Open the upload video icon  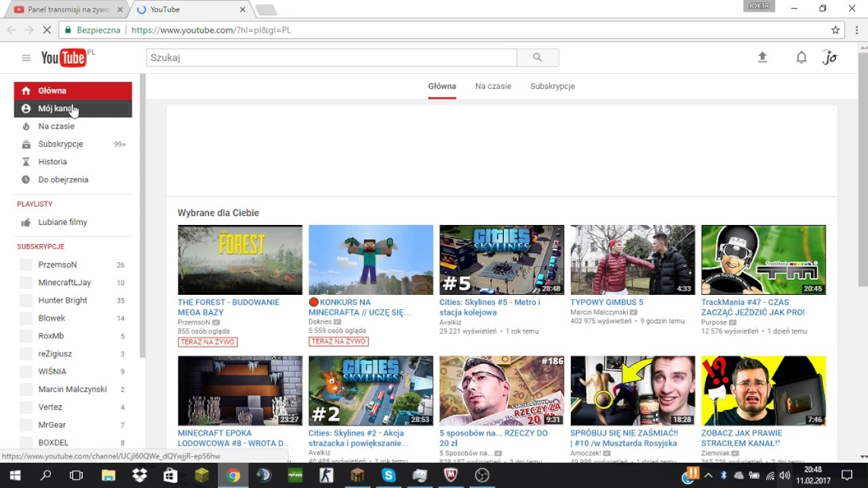[762, 58]
